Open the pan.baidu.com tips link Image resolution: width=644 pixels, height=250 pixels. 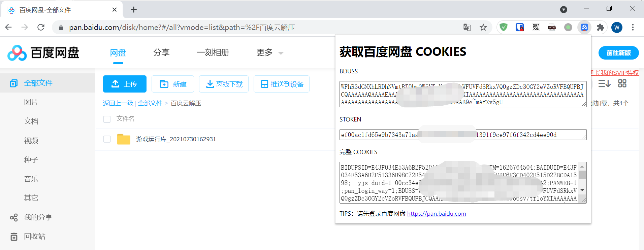(437, 214)
